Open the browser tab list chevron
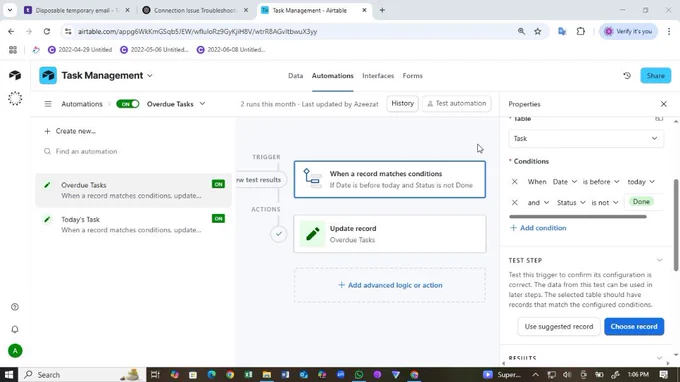The height and width of the screenshot is (382, 680). pyautogui.click(x=10, y=10)
